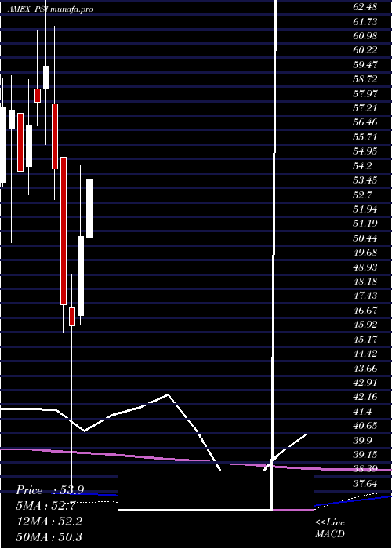The width and height of the screenshot is (392, 549).
Task: Click the last white candlestick body
Action: [89, 209]
